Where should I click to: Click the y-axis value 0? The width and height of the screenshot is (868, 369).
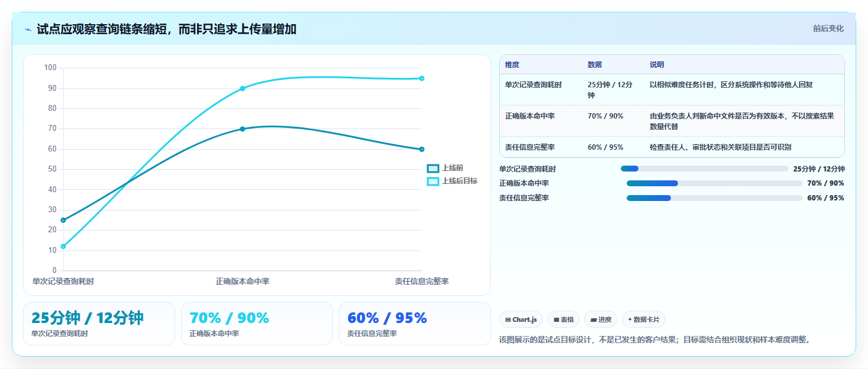54,271
